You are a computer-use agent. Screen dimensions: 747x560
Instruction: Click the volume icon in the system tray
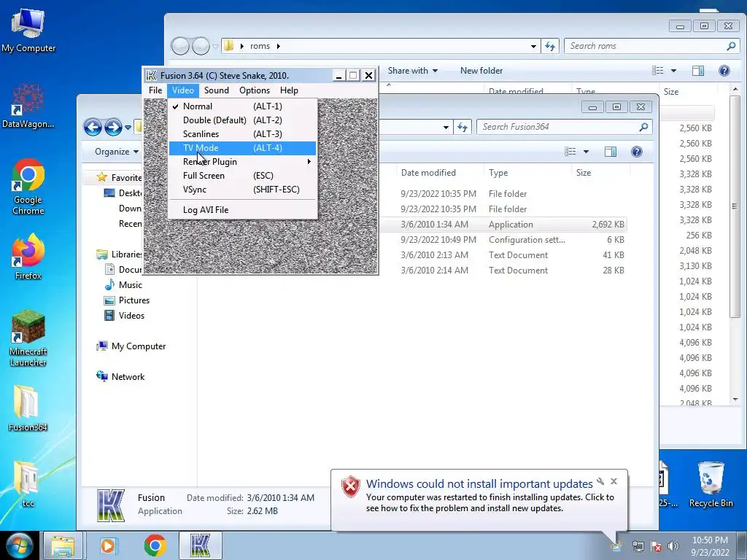[673, 546]
